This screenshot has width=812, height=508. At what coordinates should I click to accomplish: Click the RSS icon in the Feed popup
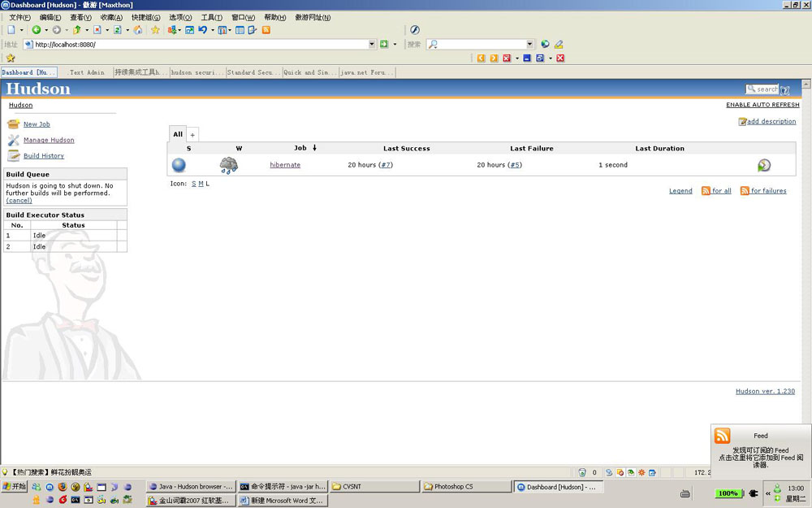point(723,436)
